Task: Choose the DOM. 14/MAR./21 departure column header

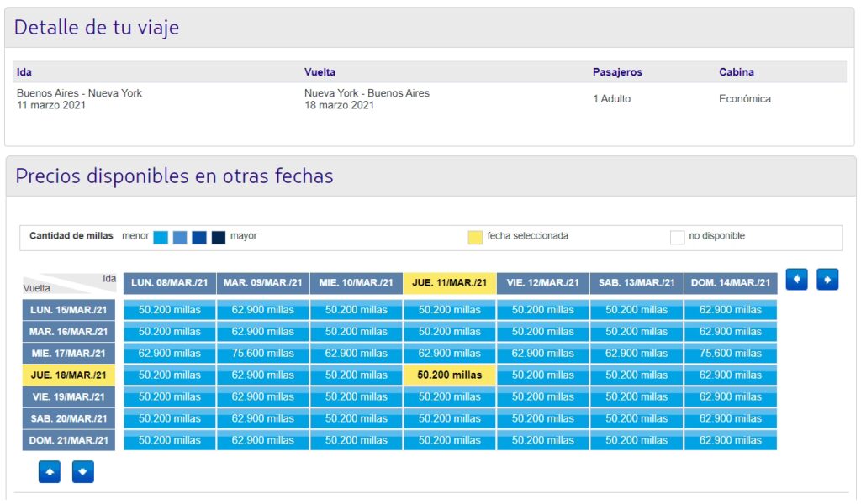Action: point(730,283)
